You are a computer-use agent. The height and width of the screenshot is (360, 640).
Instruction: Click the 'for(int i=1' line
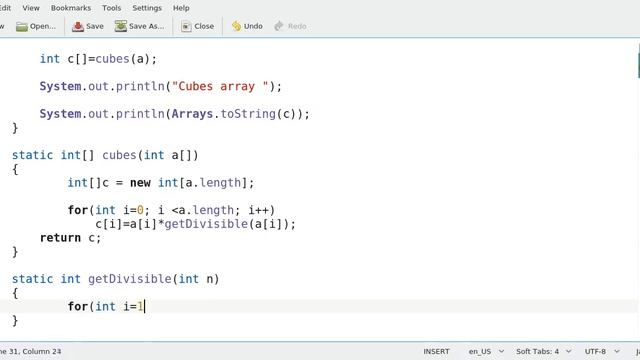click(106, 307)
